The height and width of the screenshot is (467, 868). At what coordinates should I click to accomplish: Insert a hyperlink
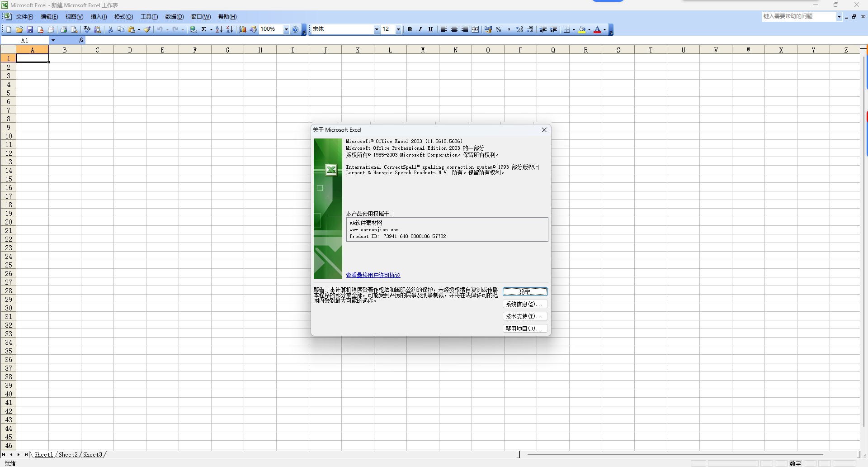[x=193, y=29]
